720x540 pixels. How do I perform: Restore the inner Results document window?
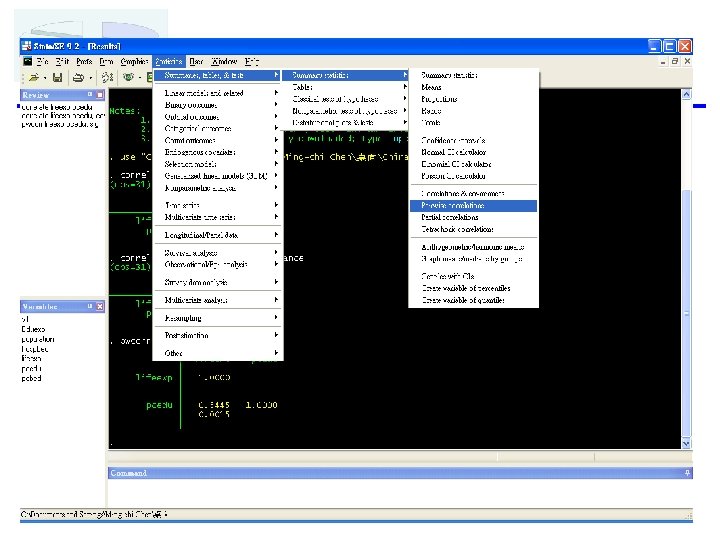click(x=675, y=61)
